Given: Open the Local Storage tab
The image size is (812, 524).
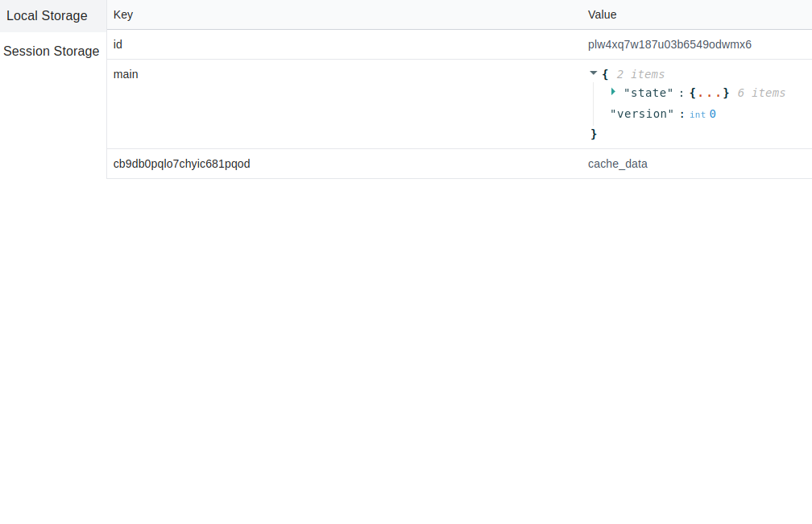Looking at the screenshot, I should point(47,16).
